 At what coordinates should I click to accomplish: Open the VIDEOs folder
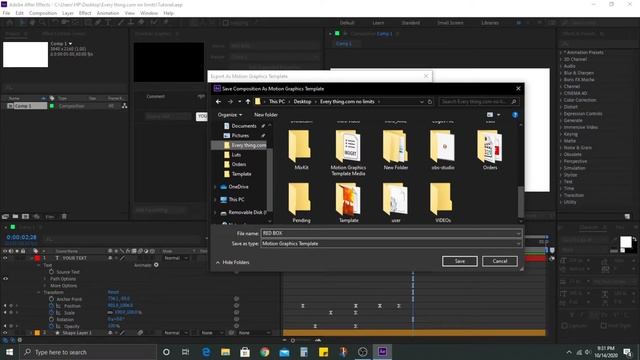click(x=443, y=203)
